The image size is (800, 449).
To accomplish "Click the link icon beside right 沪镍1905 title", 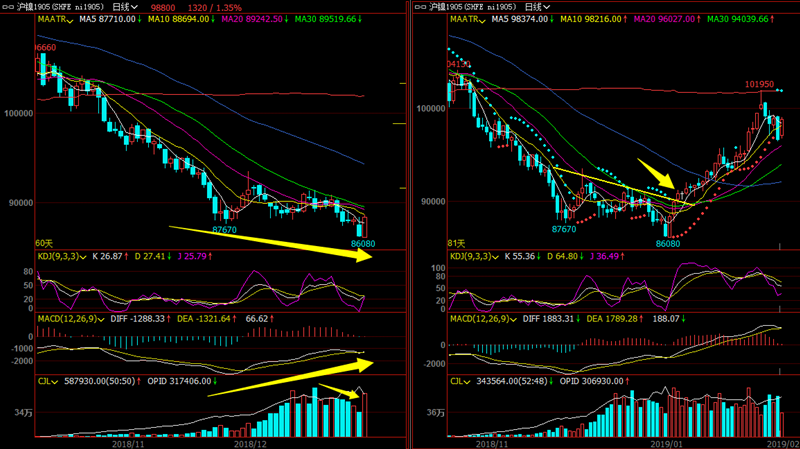I will [420, 6].
